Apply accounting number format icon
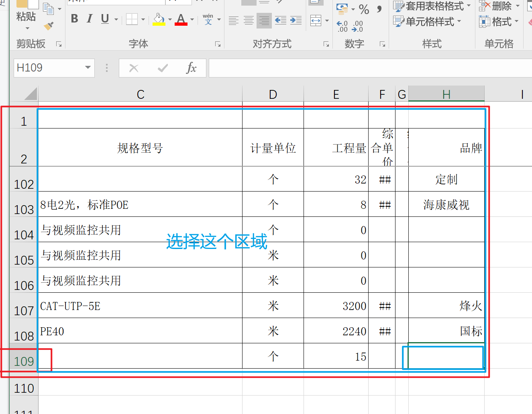Screen dimensions: 532x414 342,8
